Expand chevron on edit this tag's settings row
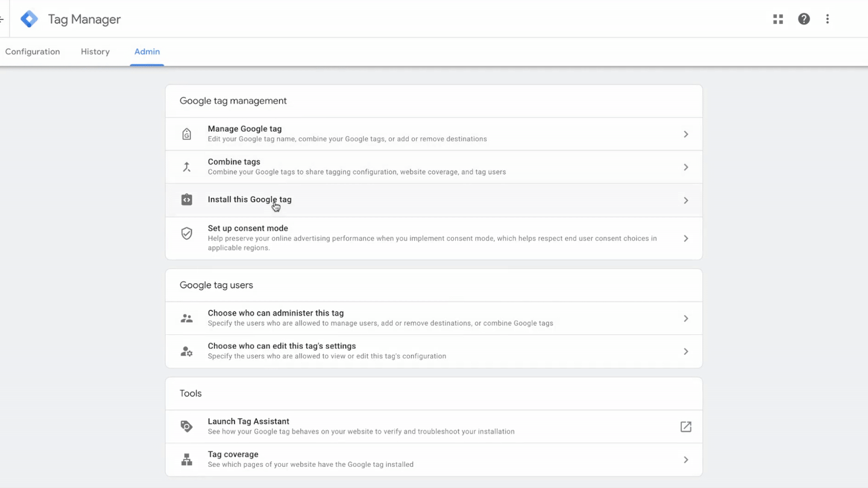The width and height of the screenshot is (868, 488). coord(686,351)
